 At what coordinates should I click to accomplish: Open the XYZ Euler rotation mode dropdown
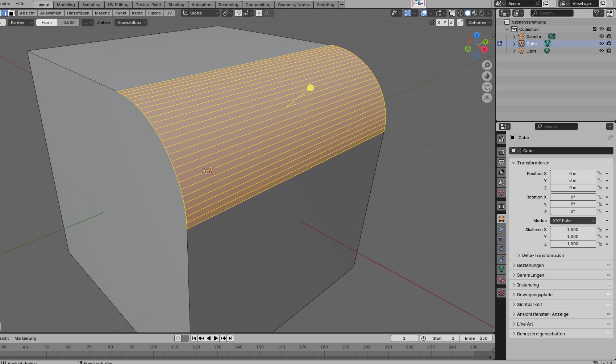pyautogui.click(x=573, y=221)
